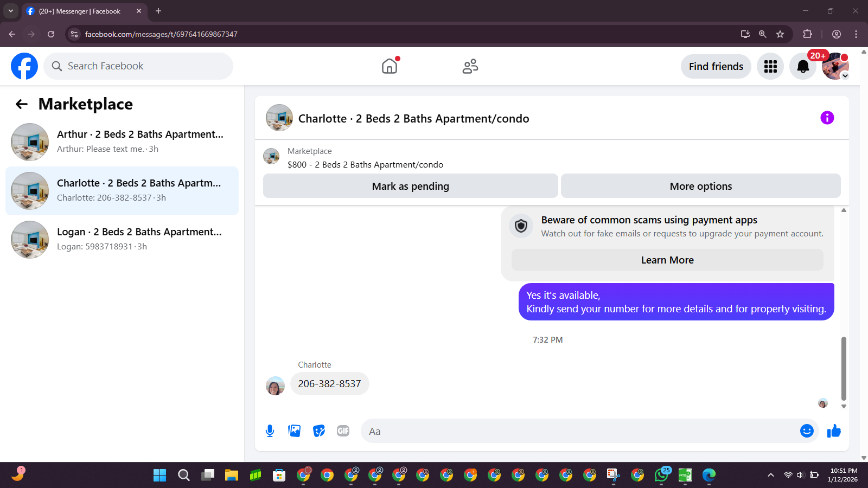Click the listing thumbnail in chat header

(x=279, y=118)
